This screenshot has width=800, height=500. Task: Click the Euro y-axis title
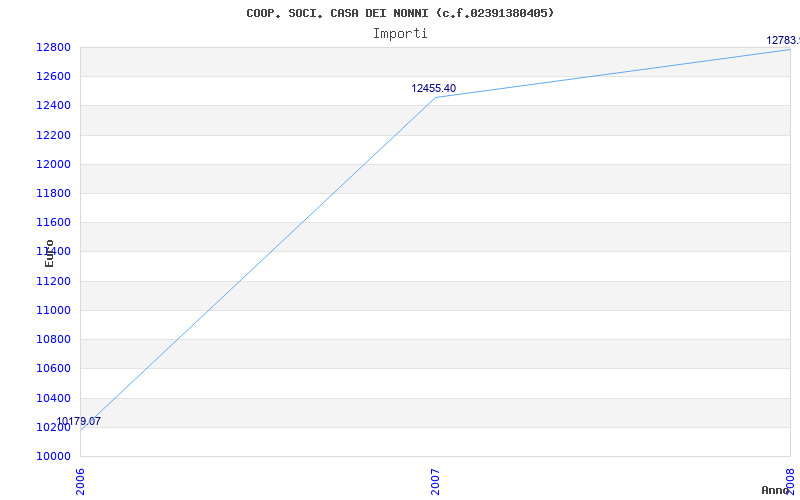pos(49,253)
